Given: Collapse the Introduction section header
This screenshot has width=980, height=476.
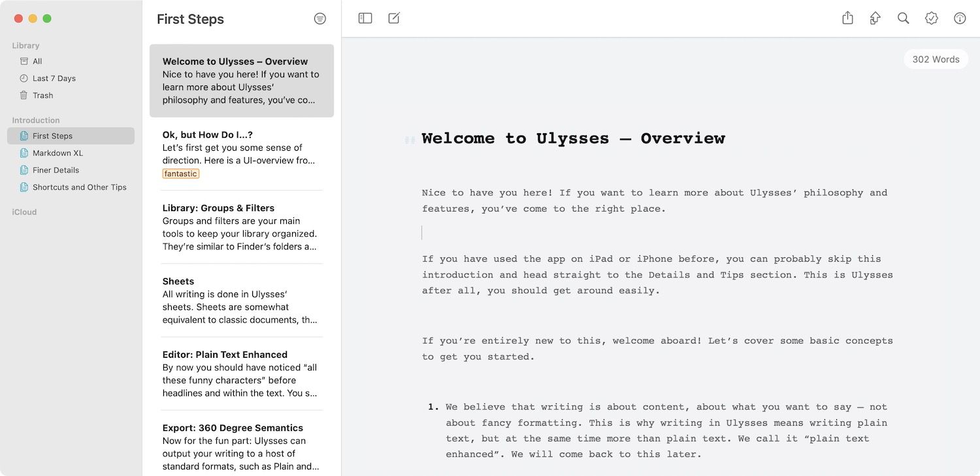Looking at the screenshot, I should pyautogui.click(x=36, y=120).
